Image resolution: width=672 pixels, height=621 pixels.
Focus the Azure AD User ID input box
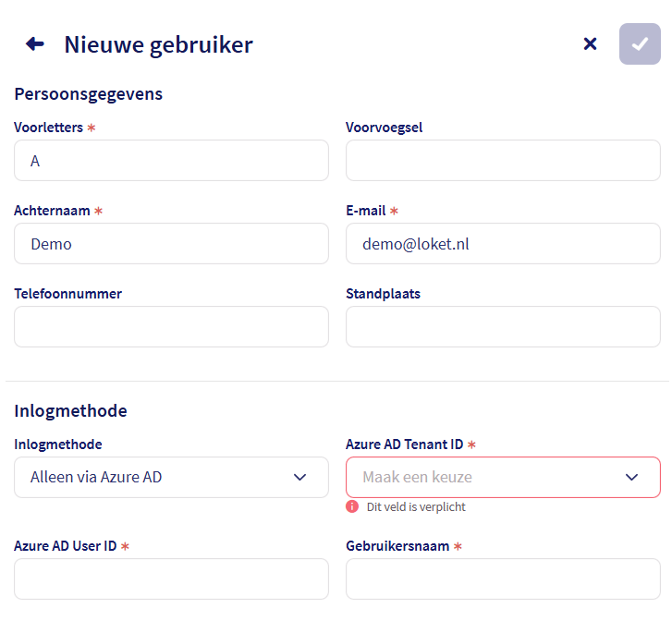point(171,578)
